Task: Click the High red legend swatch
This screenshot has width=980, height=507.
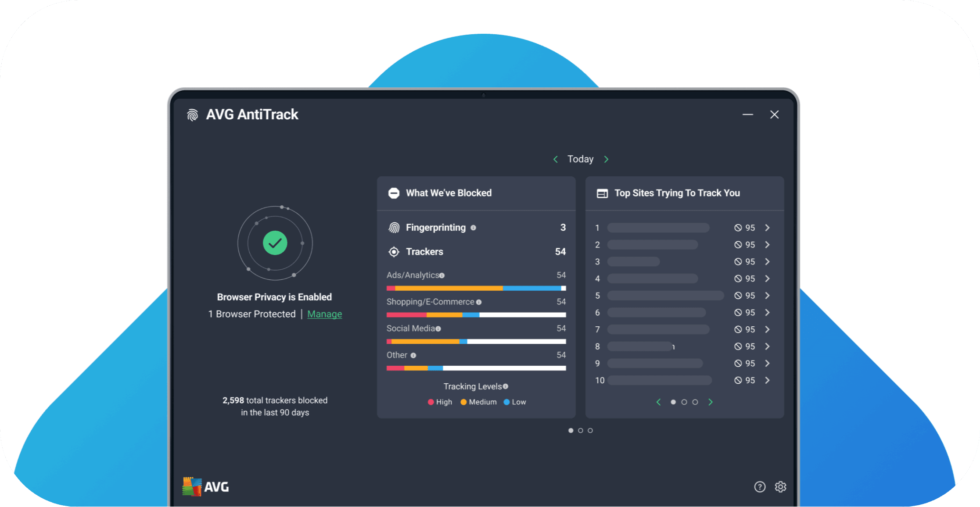Action: pos(431,402)
